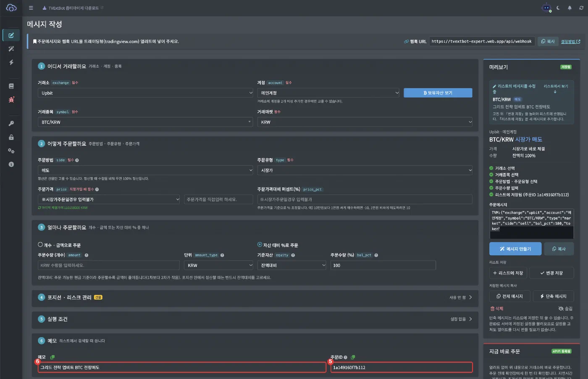
Task: Click the refresh icon in top bar
Action: click(x=581, y=8)
